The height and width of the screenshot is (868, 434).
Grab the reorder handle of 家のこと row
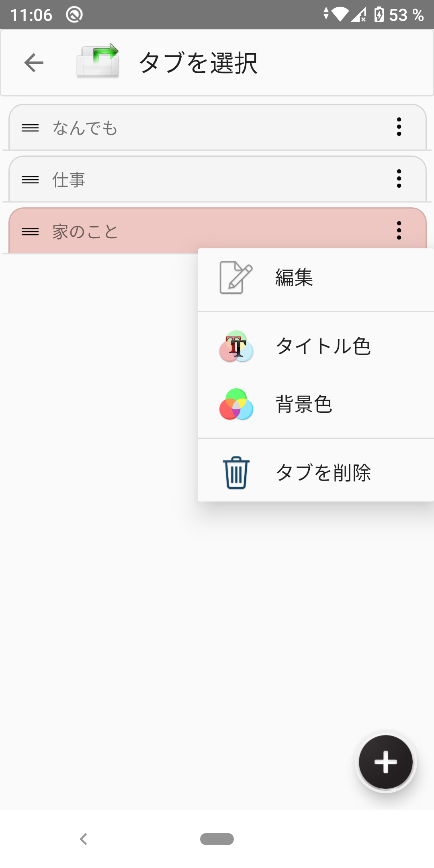(x=30, y=232)
